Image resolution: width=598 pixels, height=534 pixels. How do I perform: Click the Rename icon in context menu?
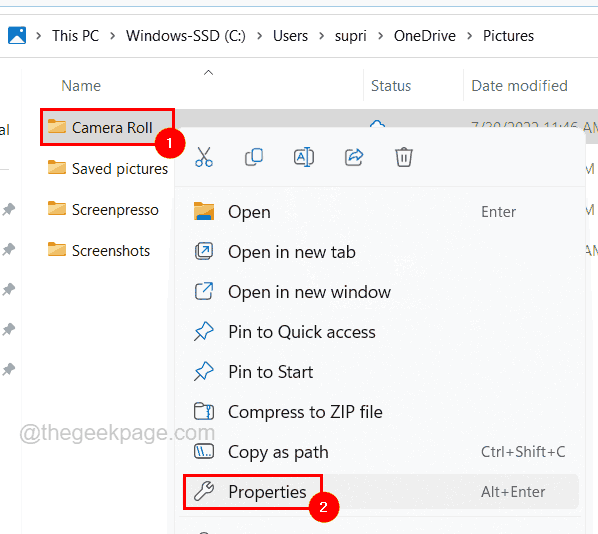coord(304,157)
